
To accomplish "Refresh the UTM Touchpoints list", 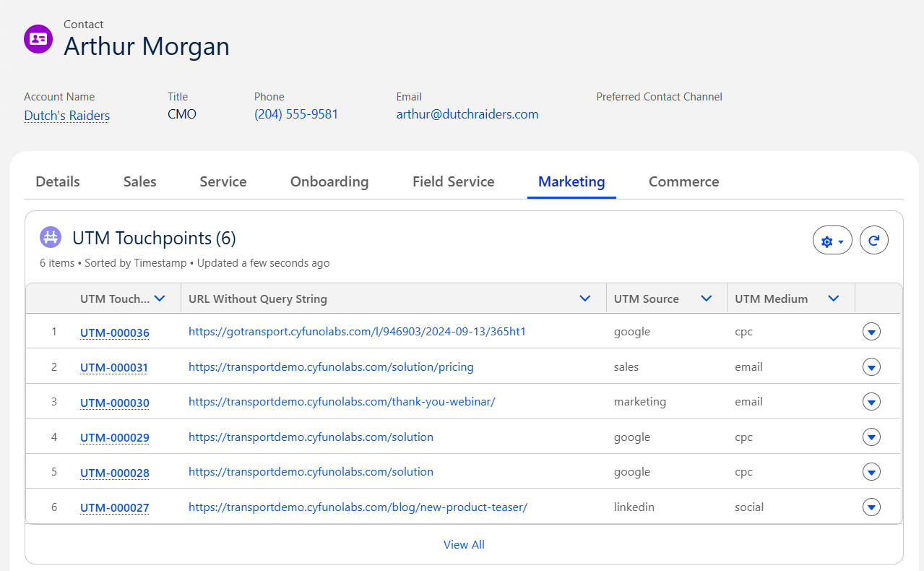I will 874,241.
